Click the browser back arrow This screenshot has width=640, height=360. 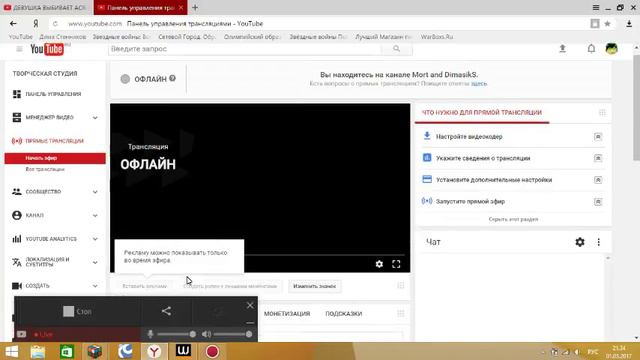[13, 24]
